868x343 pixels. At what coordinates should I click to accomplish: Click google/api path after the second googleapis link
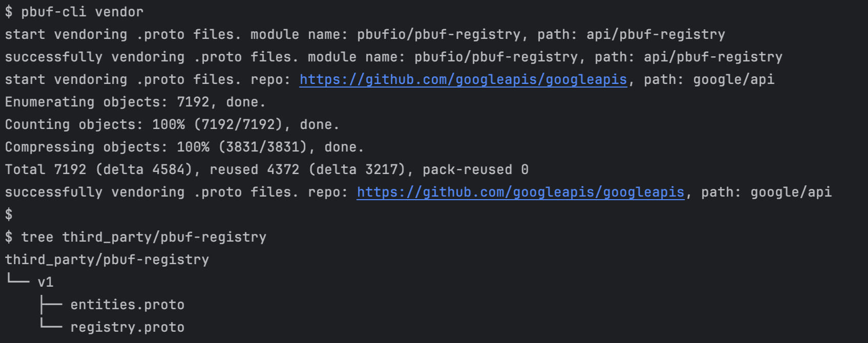[791, 192]
